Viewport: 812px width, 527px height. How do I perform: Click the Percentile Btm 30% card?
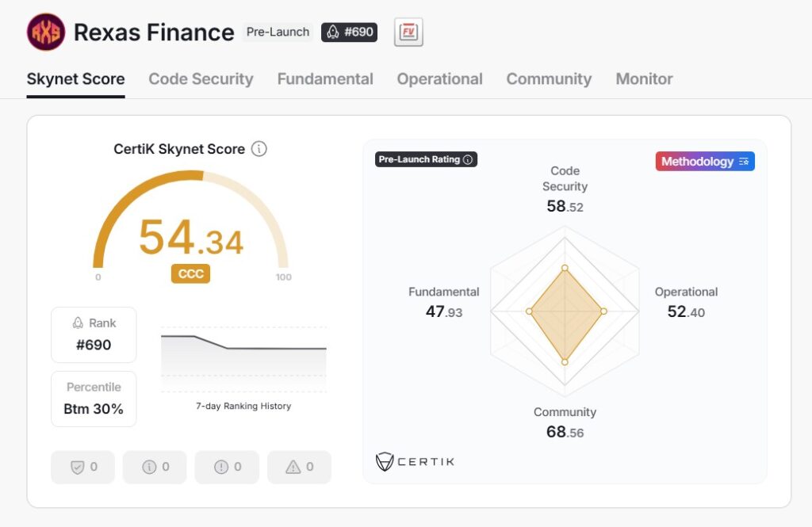pos(94,399)
